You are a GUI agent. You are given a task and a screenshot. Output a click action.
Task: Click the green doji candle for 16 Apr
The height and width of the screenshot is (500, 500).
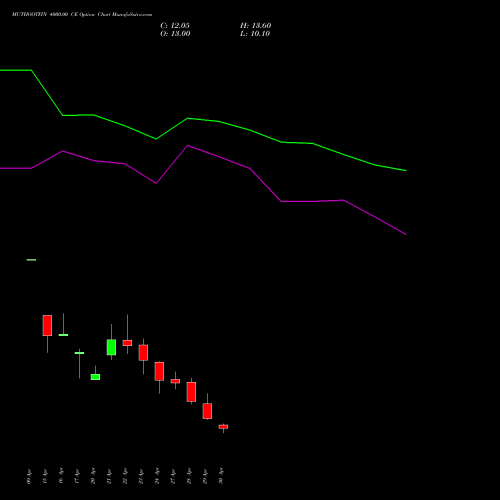[63, 335]
